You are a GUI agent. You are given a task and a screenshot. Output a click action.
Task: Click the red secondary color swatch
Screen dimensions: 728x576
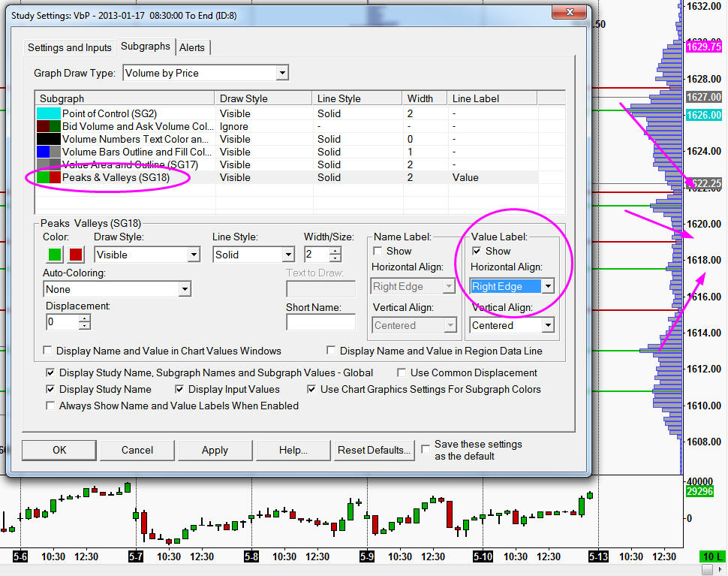pos(76,255)
